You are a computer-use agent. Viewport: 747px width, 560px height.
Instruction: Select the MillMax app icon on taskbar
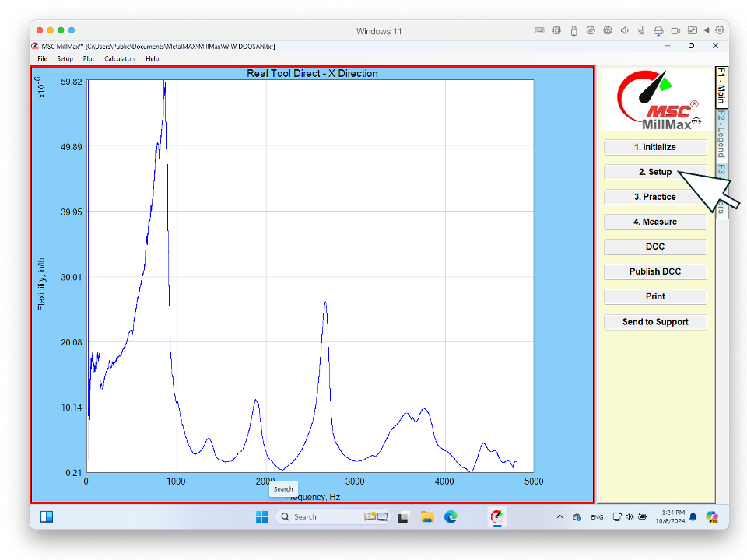[x=497, y=516]
